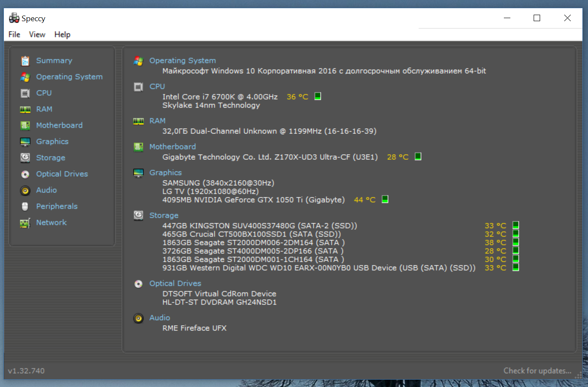This screenshot has height=387, width=588.
Task: Click the 447GB KINGSTON SUV400S37480G drive entry
Action: point(260,226)
